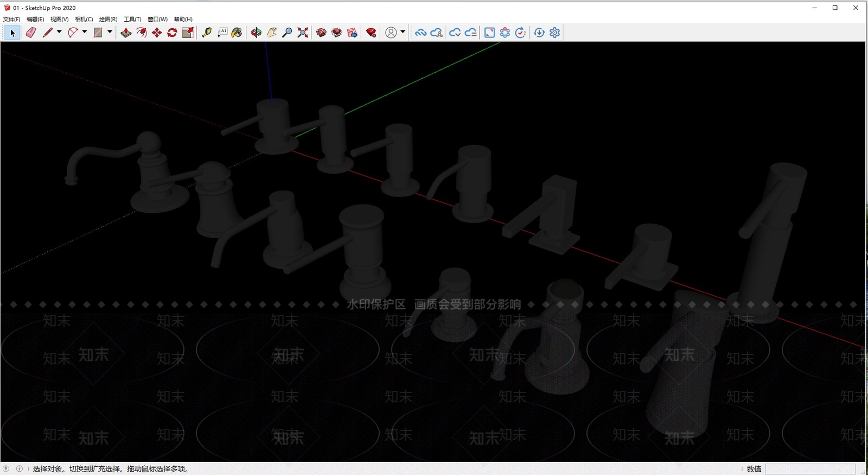Activate the Paint Bucket tool
The width and height of the screenshot is (868, 475).
click(237, 33)
